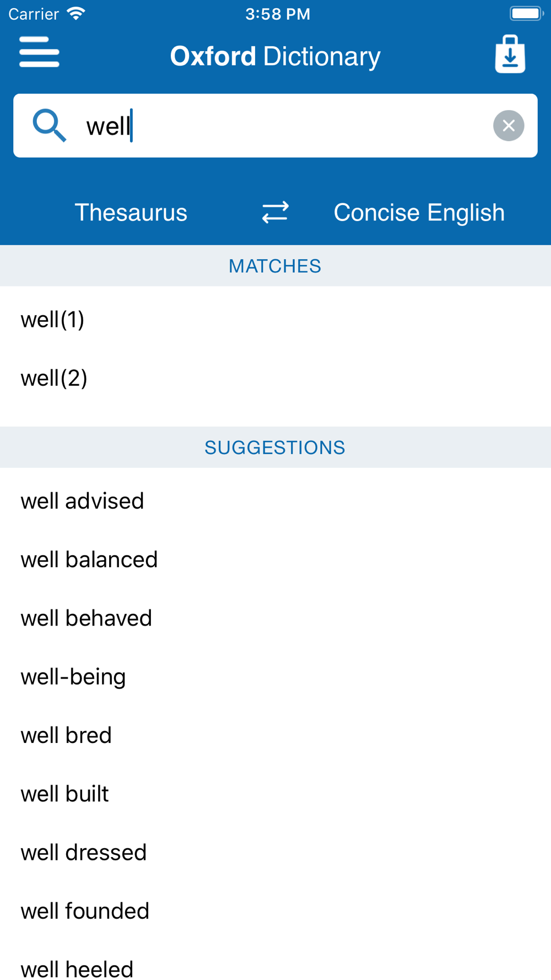Tap the magnifying glass search icon
The width and height of the screenshot is (551, 980).
coord(50,126)
